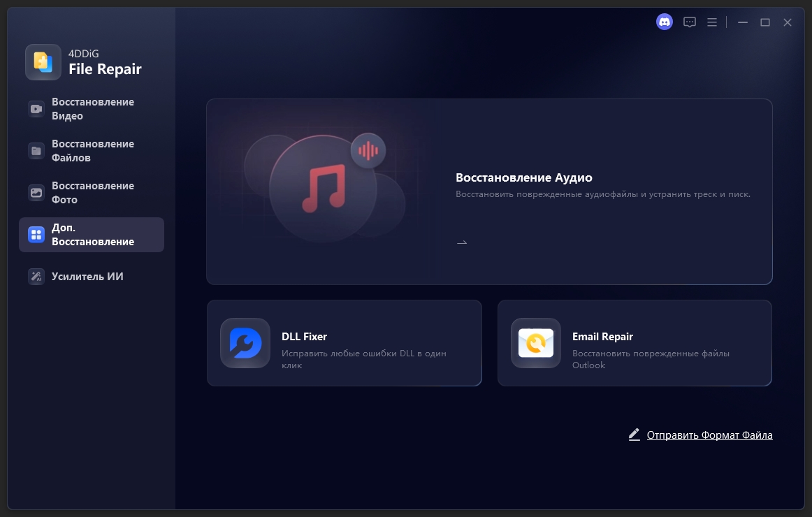Open the hamburger menu in title bar
The height and width of the screenshot is (517, 812).
tap(711, 22)
